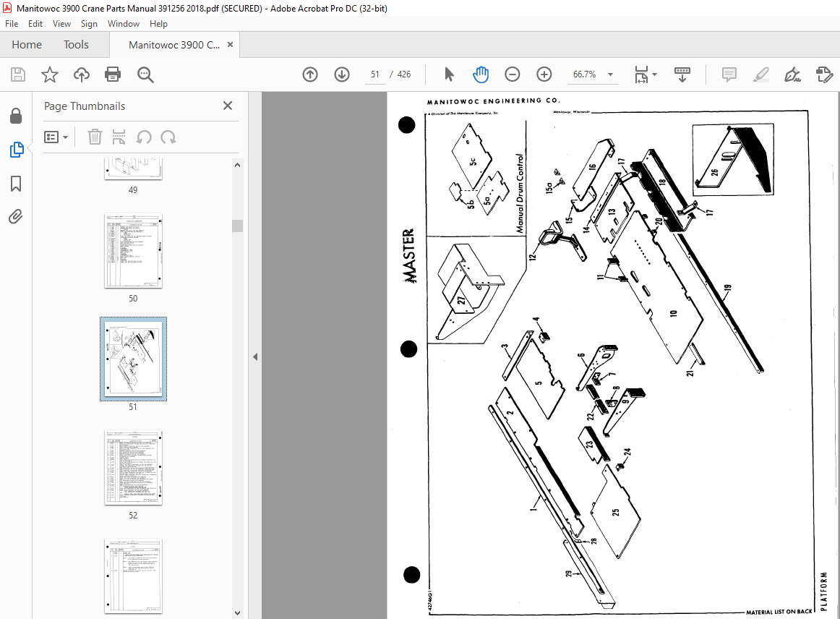
Task: Go to the next page arrow
Action: pyautogui.click(x=342, y=74)
